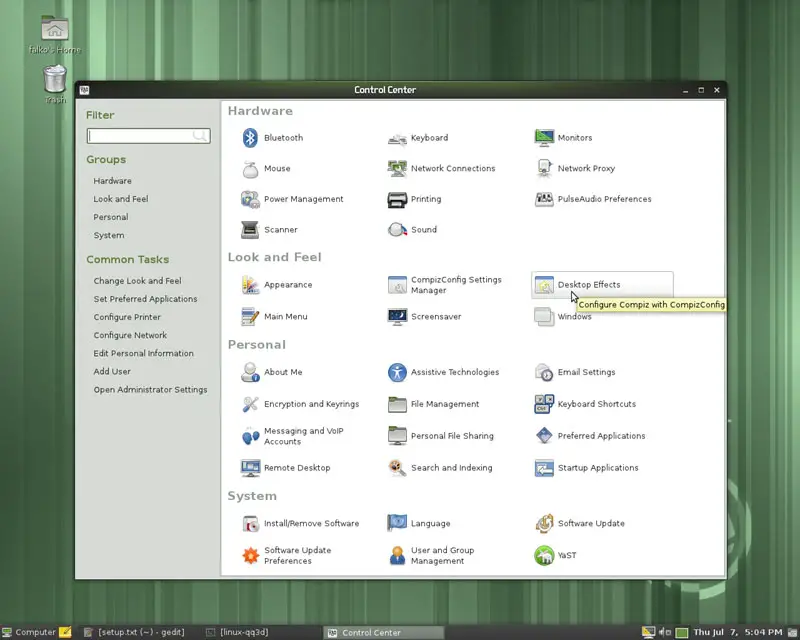Viewport: 800px width, 640px height.
Task: Open the PulseAudio Preferences icon
Action: pos(544,199)
